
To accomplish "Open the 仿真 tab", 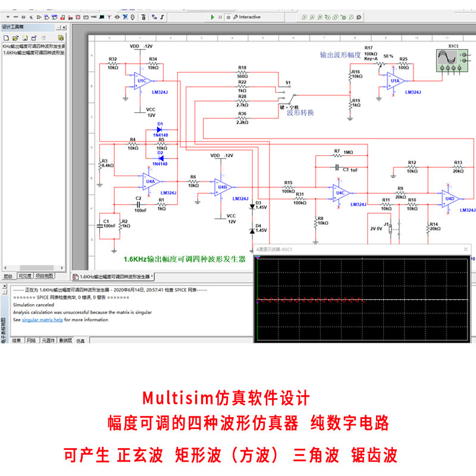I will 80,341.
